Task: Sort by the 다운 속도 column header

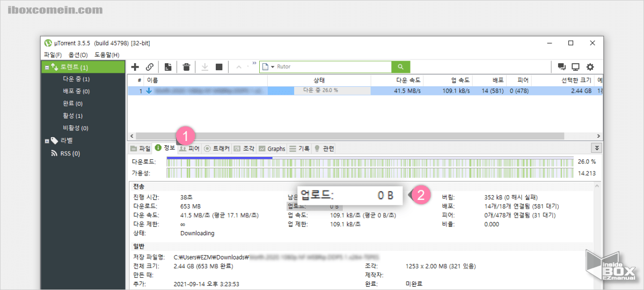Action: 397,80
